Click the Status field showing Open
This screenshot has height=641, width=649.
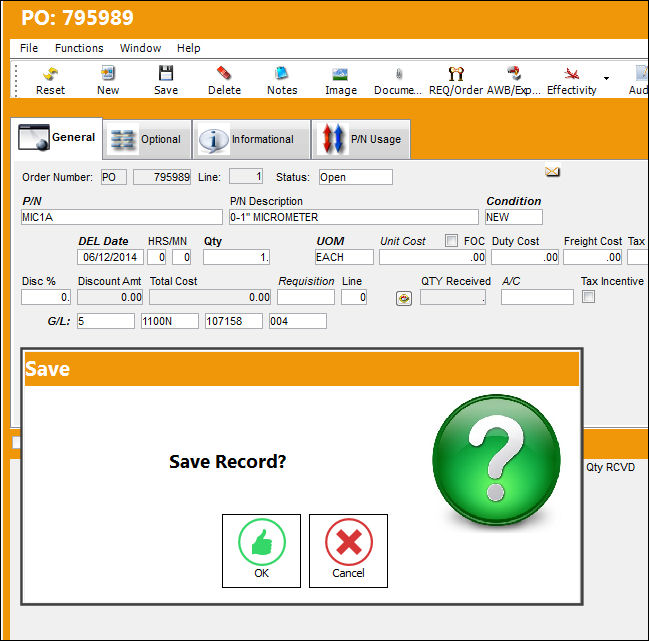(x=356, y=177)
